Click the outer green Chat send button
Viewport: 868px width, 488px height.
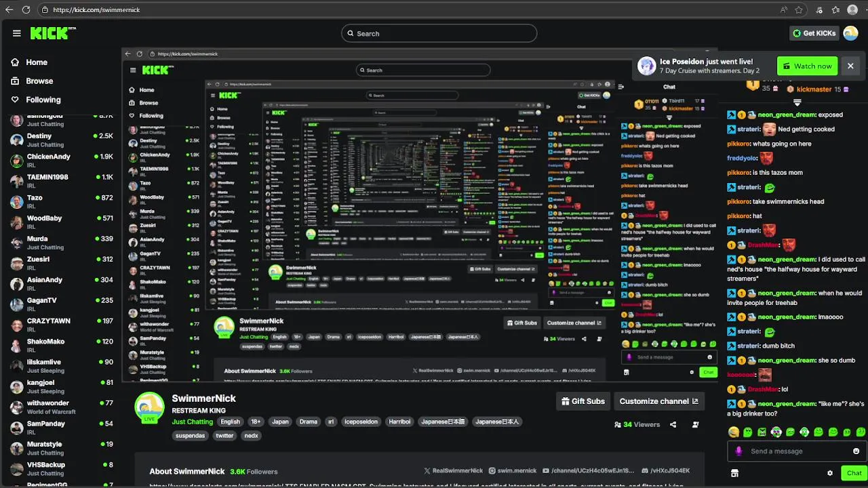[854, 473]
